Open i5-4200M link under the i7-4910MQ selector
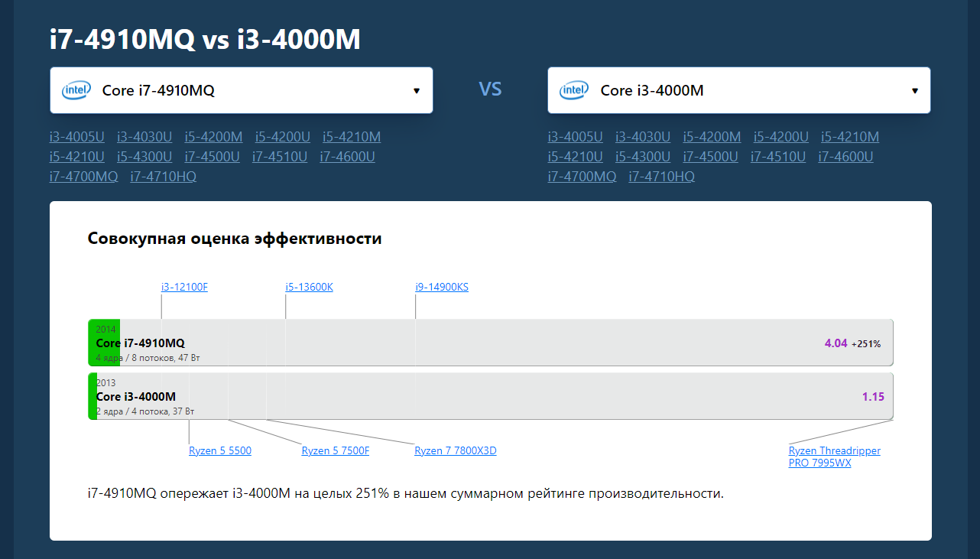 [214, 137]
